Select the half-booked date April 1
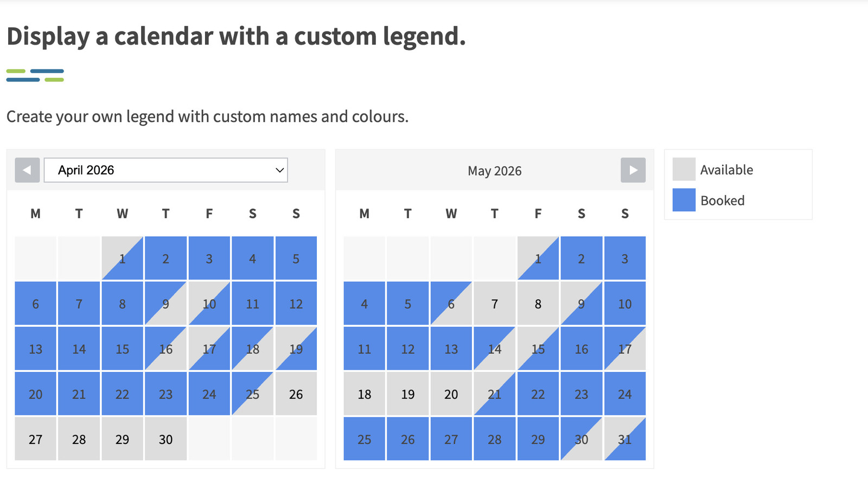The width and height of the screenshot is (868, 493). coord(122,258)
